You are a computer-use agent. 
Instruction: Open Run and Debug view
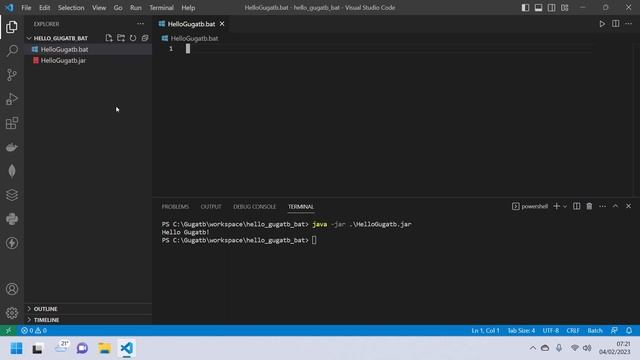click(12, 99)
